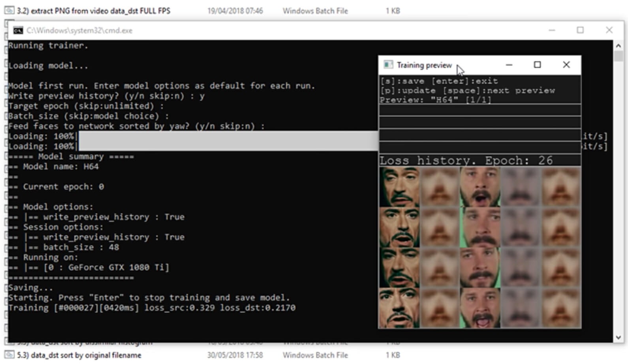Click 'Current epoch: 0' console line
This screenshot has width=628, height=364.
click(56, 187)
